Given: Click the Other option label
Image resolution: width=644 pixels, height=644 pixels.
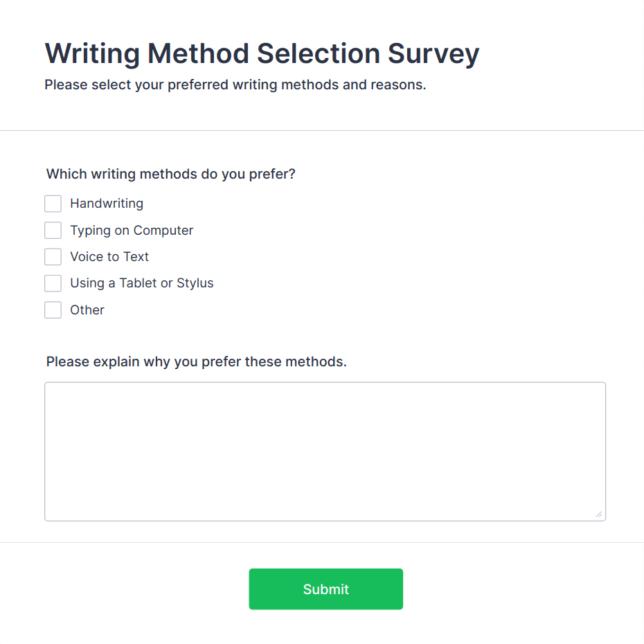Looking at the screenshot, I should 87,310.
